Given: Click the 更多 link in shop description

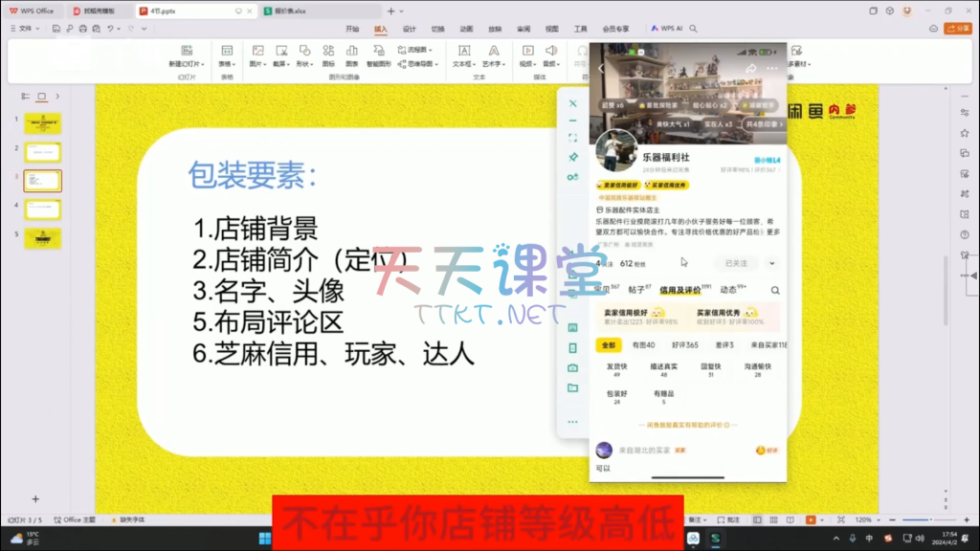Looking at the screenshot, I should 773,232.
